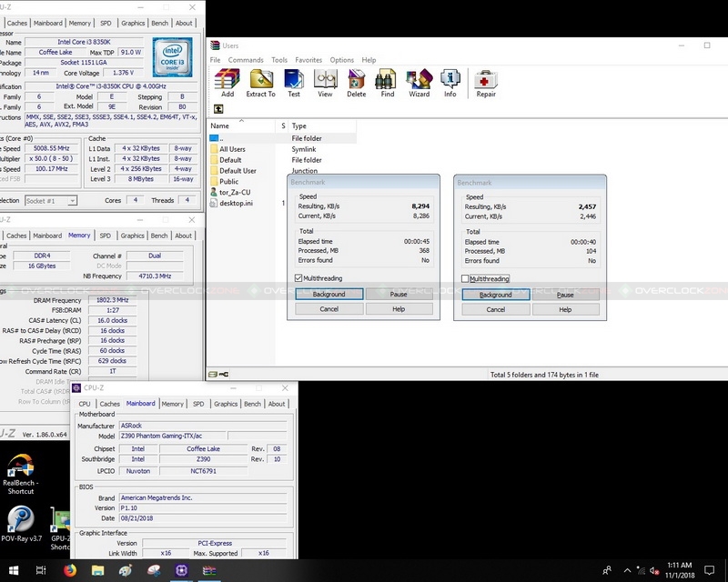
Task: Click the Extract To toolbar icon
Action: pos(260,83)
